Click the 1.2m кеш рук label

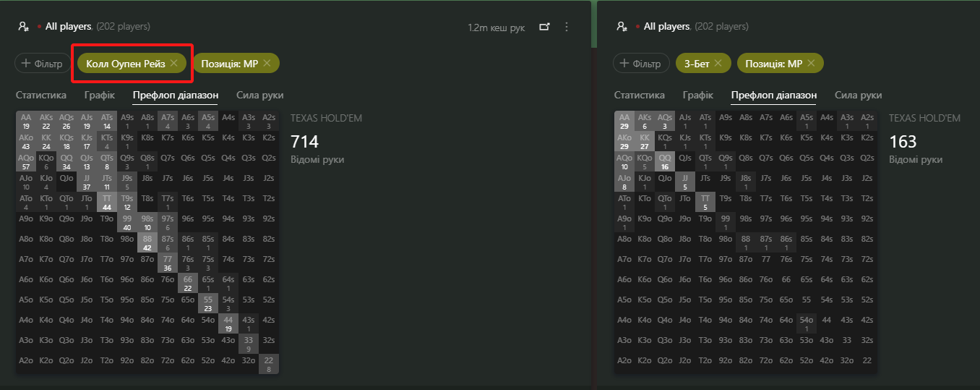(497, 27)
